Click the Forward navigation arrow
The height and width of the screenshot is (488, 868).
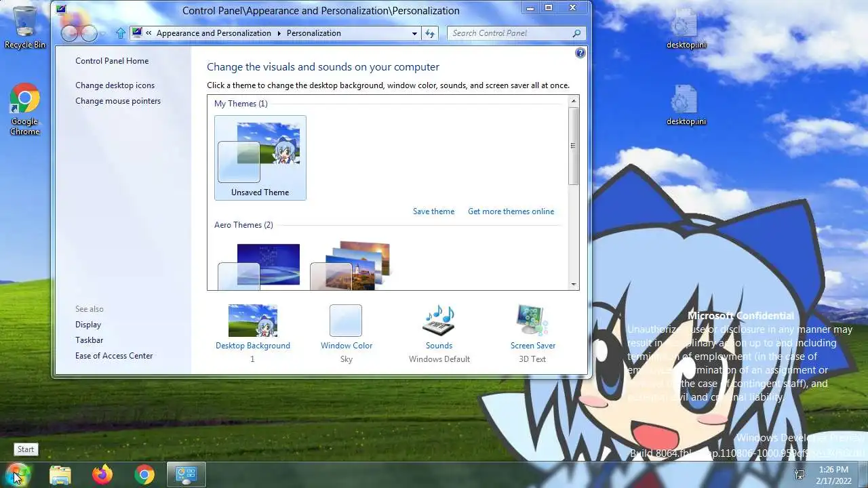coord(90,33)
